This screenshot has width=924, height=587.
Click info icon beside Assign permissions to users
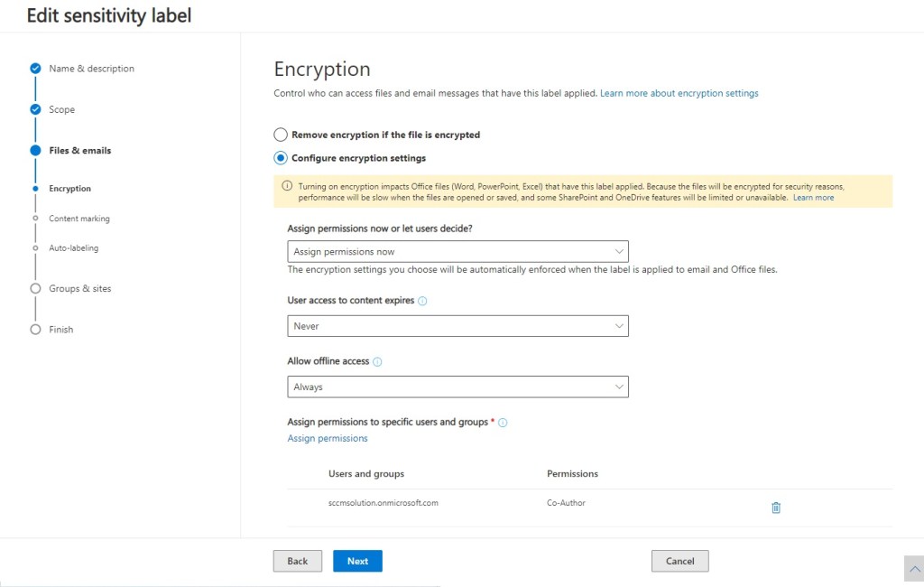point(503,423)
